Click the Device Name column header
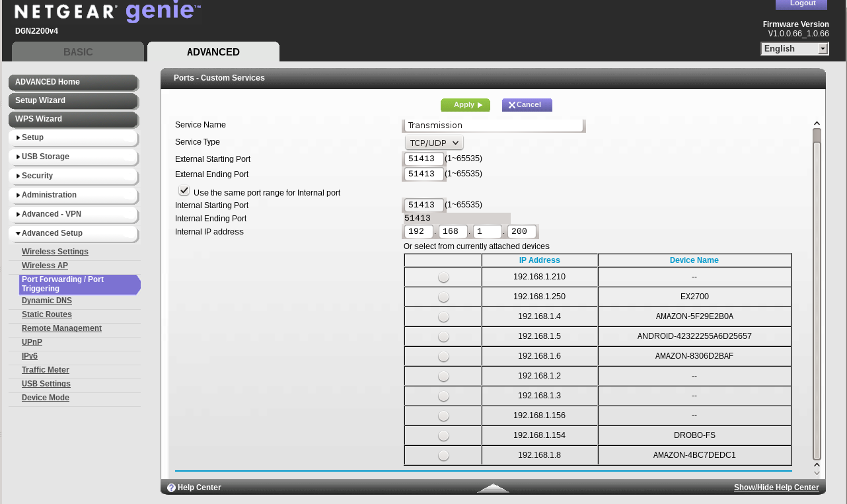 click(694, 260)
